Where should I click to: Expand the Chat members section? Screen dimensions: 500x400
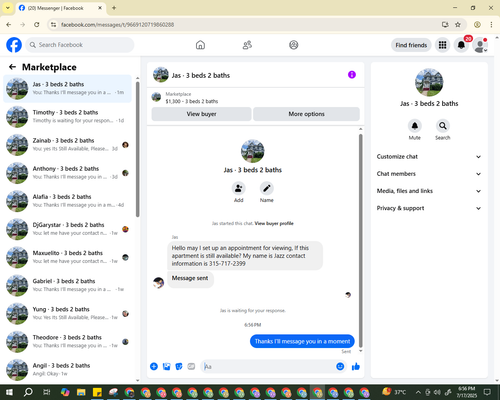click(429, 174)
